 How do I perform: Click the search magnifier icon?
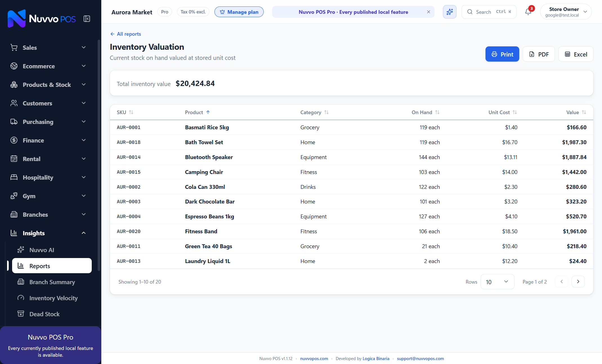coord(470,12)
